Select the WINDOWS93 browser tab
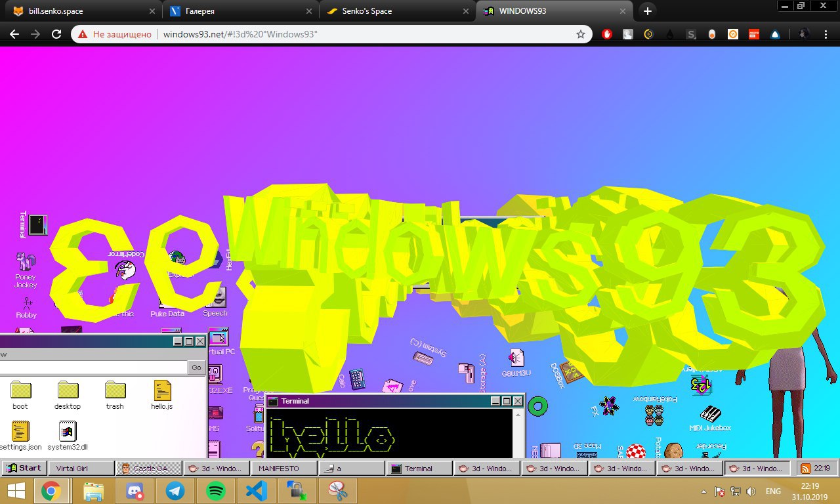The height and width of the screenshot is (504, 840). tap(554, 11)
